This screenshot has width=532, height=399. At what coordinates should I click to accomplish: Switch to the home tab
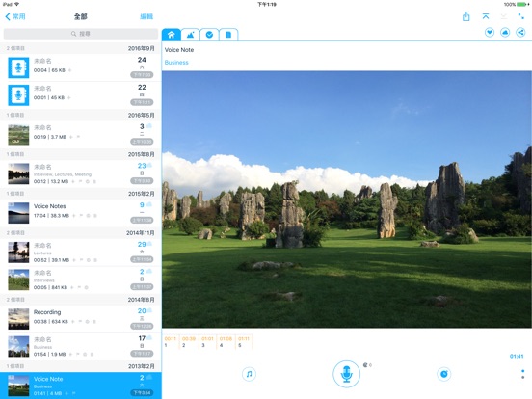pyautogui.click(x=172, y=35)
